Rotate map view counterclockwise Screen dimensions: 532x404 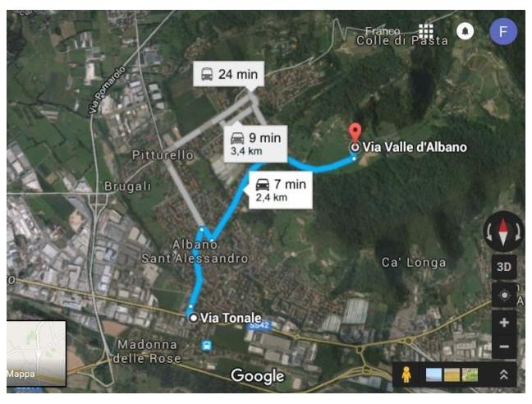(489, 232)
